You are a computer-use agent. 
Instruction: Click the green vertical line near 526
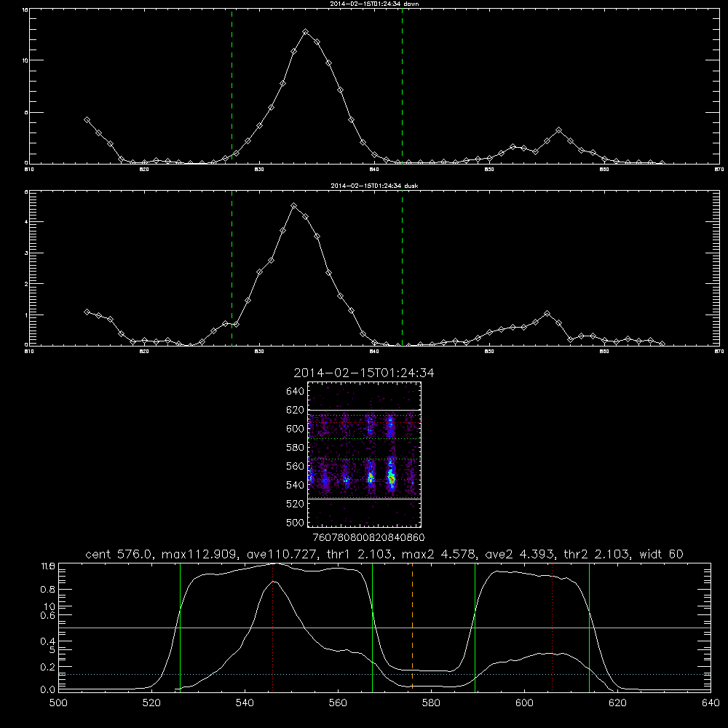click(x=180, y=627)
